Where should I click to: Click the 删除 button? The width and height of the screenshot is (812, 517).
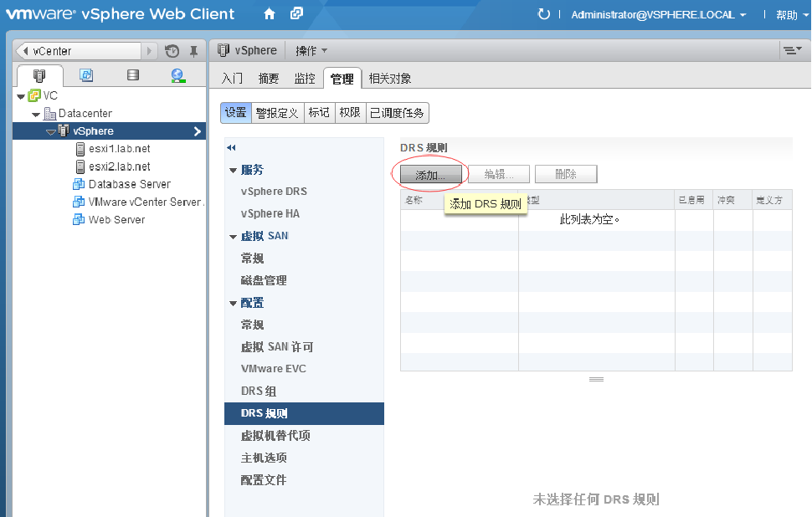(566, 174)
